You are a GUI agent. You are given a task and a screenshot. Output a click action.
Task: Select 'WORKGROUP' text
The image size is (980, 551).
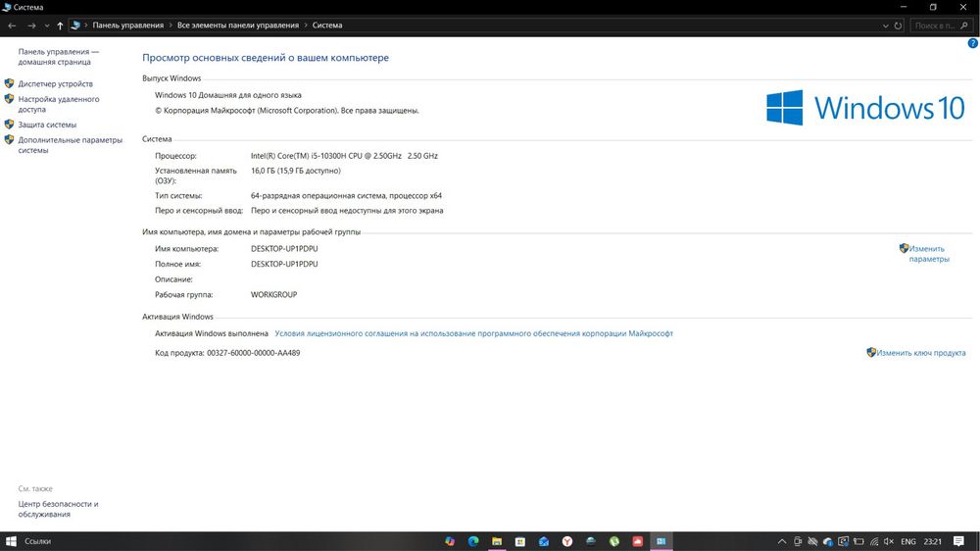tap(273, 295)
